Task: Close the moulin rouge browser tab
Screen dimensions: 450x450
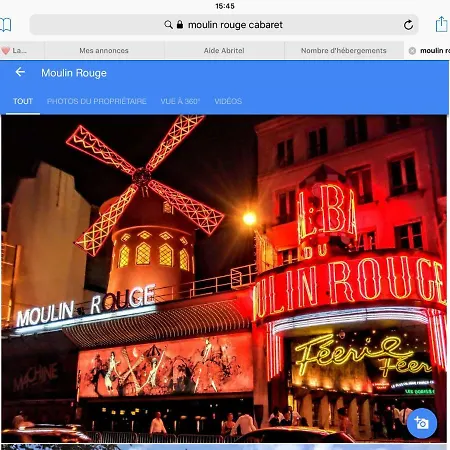Action: point(412,51)
